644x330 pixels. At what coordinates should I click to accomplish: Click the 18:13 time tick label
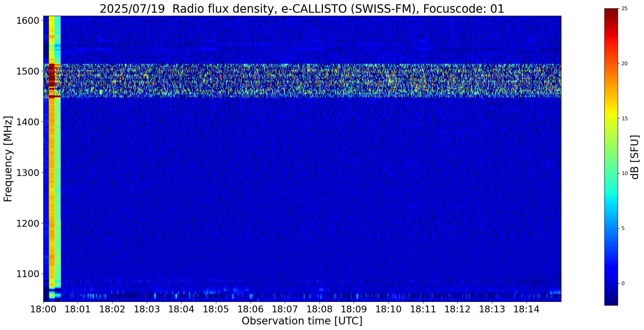492,309
